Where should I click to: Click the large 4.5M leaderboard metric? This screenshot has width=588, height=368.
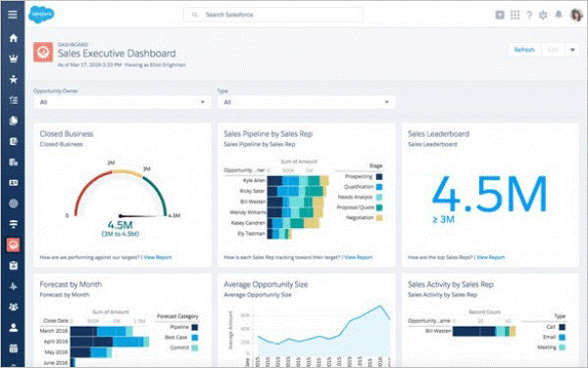[x=489, y=194]
